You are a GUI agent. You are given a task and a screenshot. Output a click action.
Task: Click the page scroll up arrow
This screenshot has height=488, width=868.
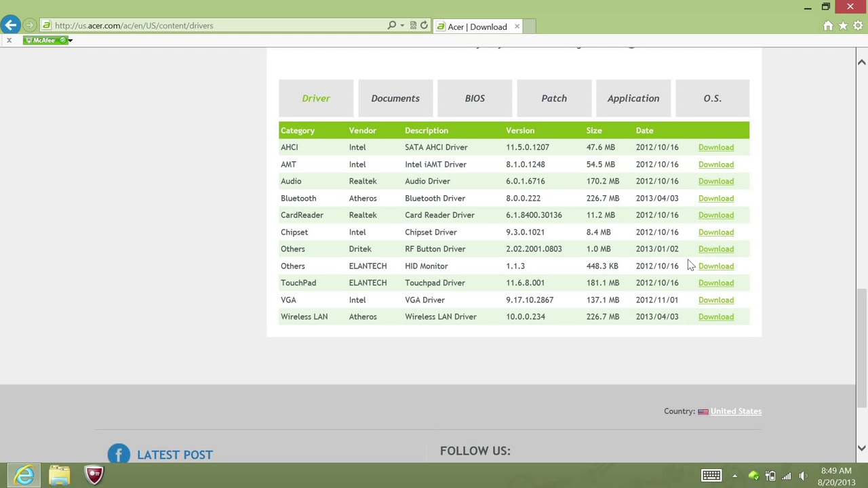pos(861,62)
